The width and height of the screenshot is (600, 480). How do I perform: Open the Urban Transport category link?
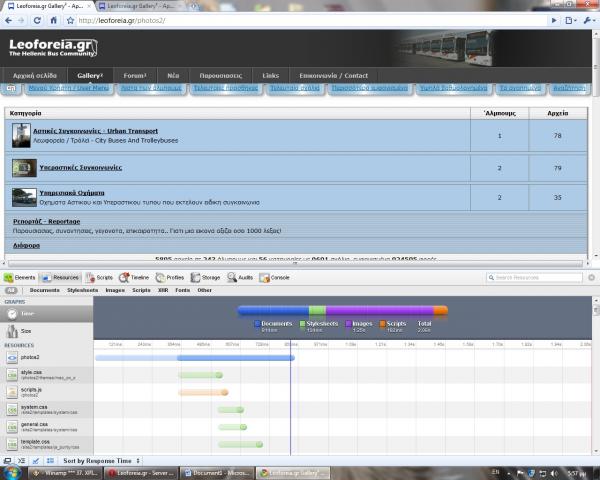[x=98, y=131]
